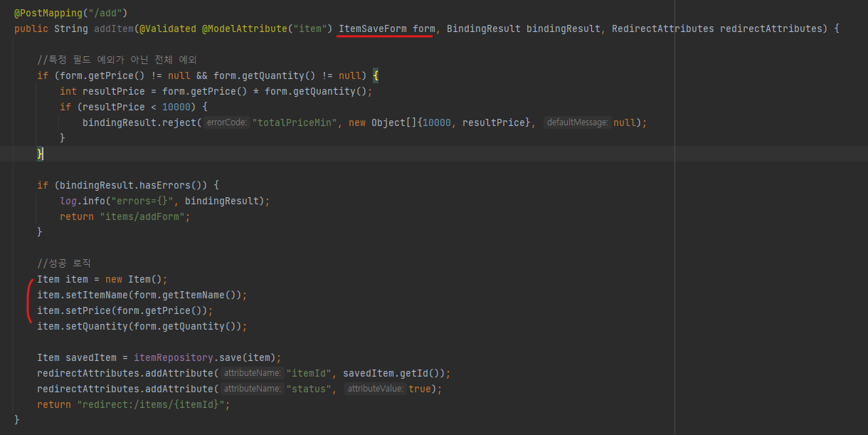This screenshot has width=868, height=435.
Task: Click the info method call
Action: [x=94, y=201]
